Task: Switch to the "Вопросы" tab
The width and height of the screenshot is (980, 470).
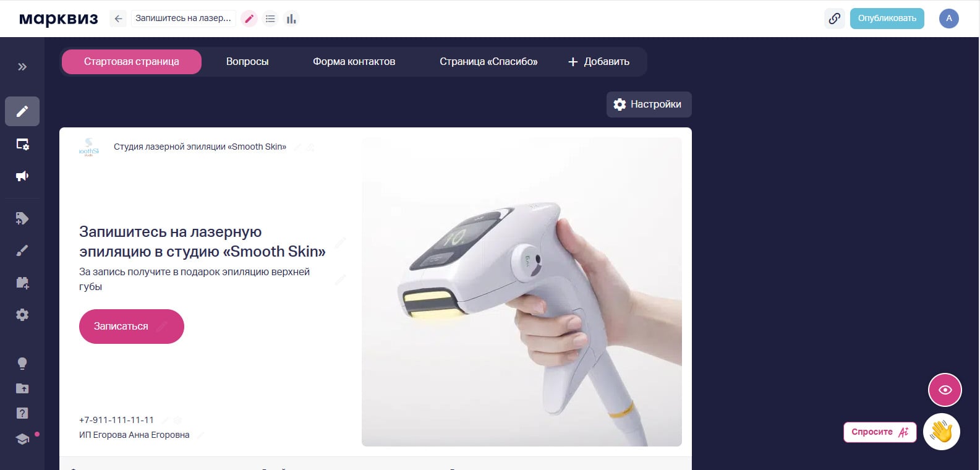Action: (247, 62)
